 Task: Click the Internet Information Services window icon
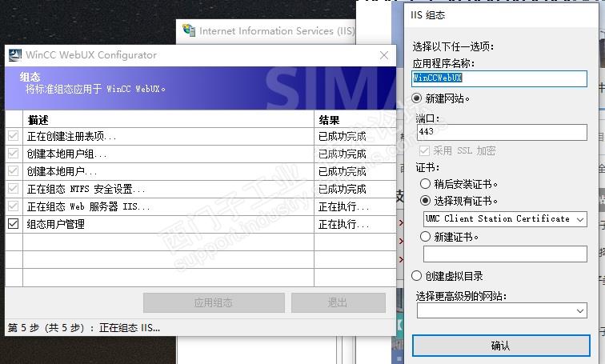[x=189, y=30]
